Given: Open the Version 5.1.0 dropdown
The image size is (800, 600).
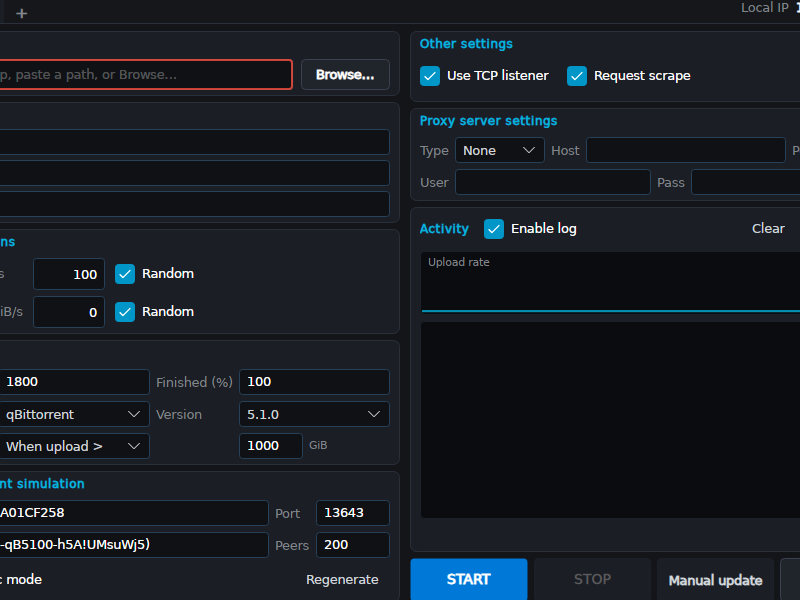Looking at the screenshot, I should coord(314,414).
